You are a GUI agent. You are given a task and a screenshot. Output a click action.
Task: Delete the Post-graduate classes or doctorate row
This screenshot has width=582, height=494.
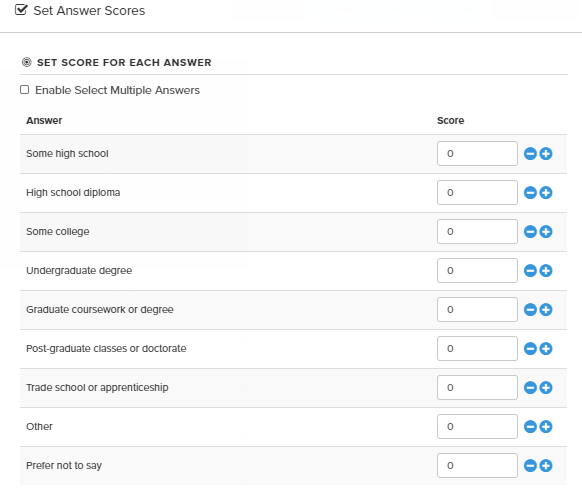530,349
